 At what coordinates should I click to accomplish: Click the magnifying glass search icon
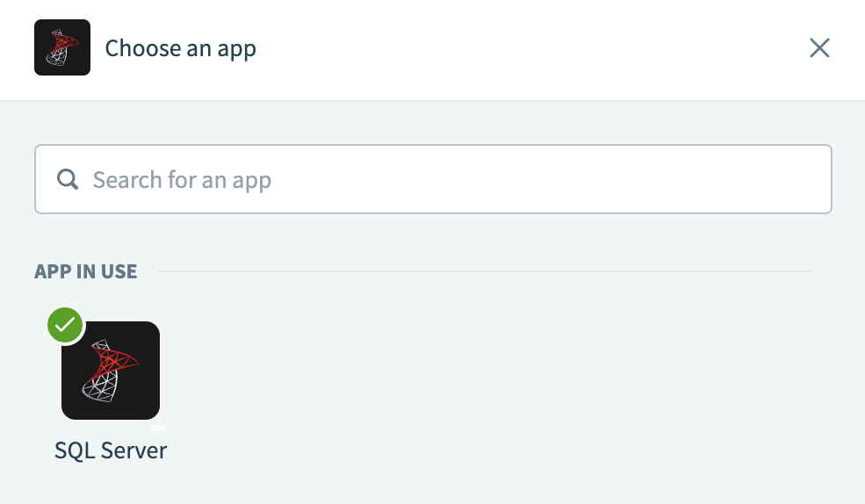pos(68,179)
